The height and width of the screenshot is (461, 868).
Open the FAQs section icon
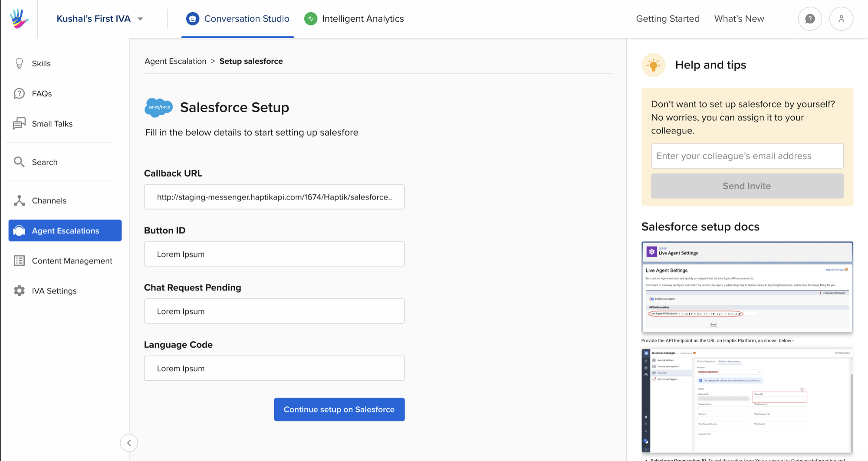[x=19, y=93]
